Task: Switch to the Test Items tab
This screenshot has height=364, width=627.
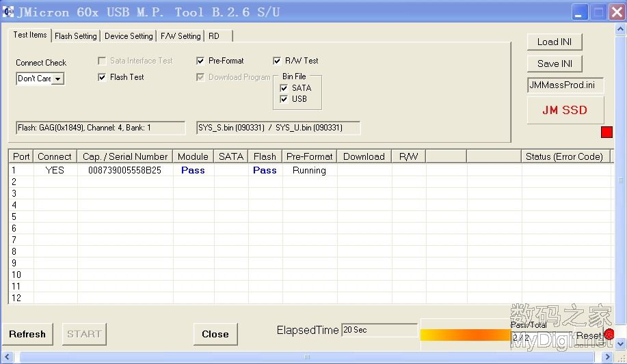Action: pyautogui.click(x=30, y=35)
